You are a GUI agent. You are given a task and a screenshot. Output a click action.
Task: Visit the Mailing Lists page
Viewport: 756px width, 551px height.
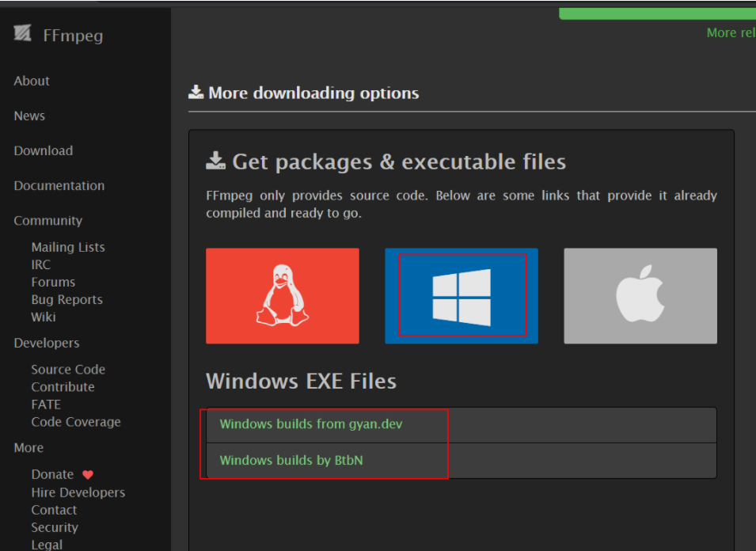[68, 247]
